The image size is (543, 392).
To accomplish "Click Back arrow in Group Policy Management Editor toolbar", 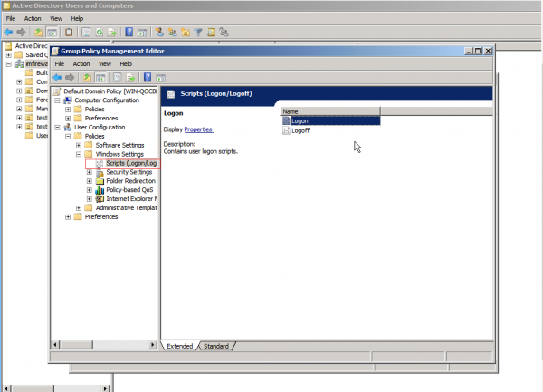I will tap(57, 78).
